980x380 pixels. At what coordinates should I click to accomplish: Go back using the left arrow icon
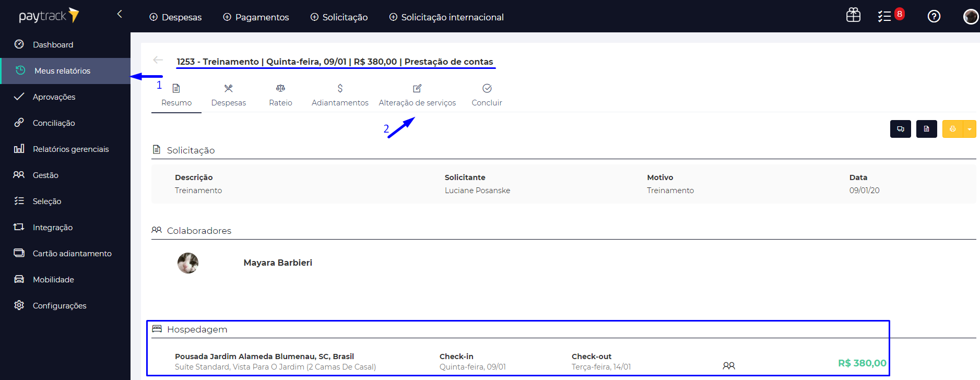coord(158,60)
